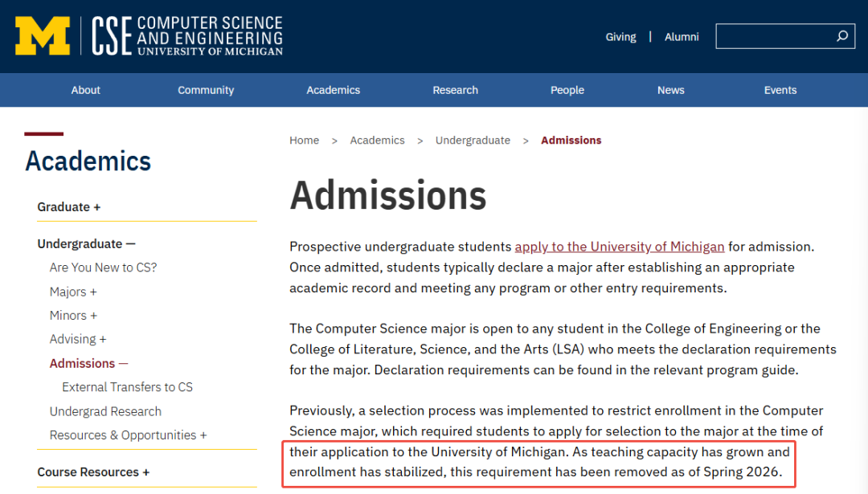Open the Events menu

pos(780,90)
